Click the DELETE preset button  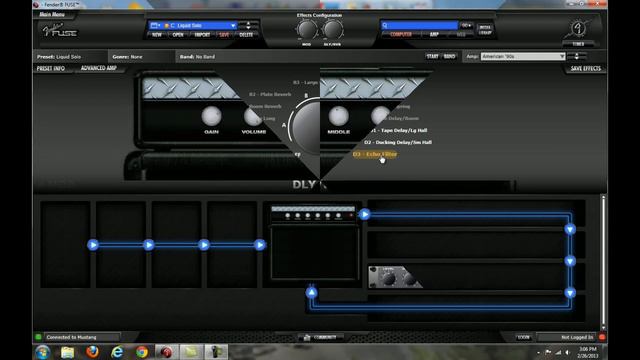point(246,35)
